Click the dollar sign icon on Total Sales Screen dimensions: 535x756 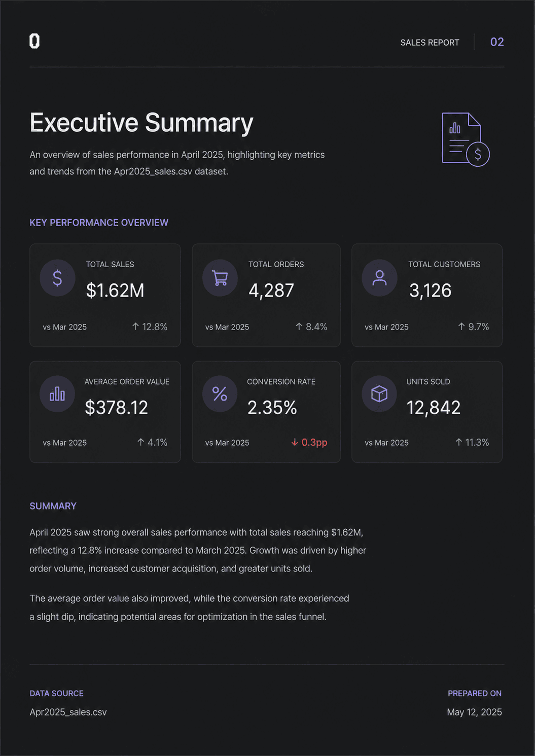pos(58,278)
